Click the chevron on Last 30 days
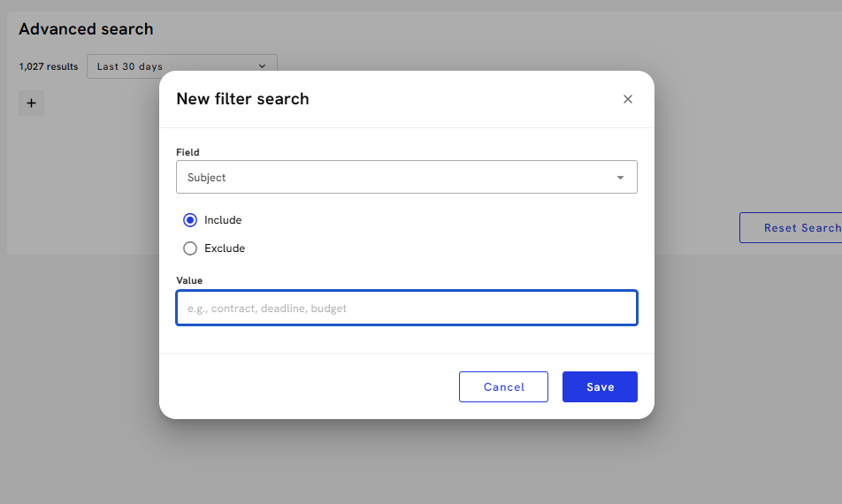 point(262,66)
